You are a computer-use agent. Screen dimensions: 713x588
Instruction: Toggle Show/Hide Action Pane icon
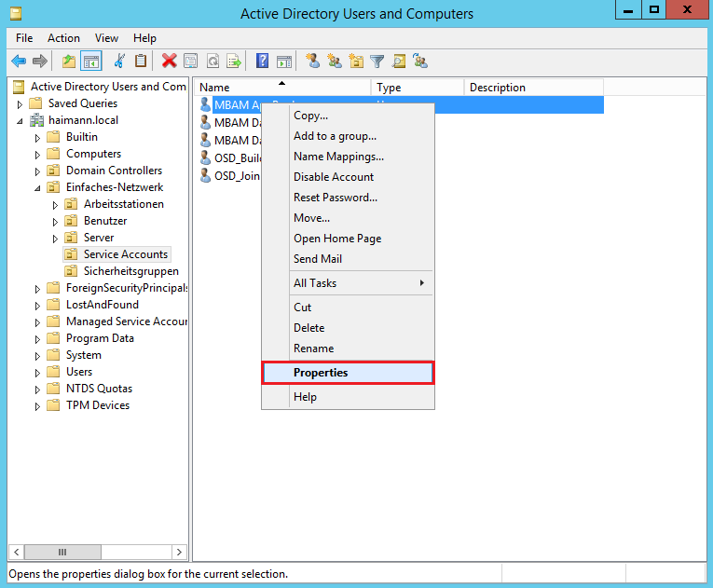[284, 61]
